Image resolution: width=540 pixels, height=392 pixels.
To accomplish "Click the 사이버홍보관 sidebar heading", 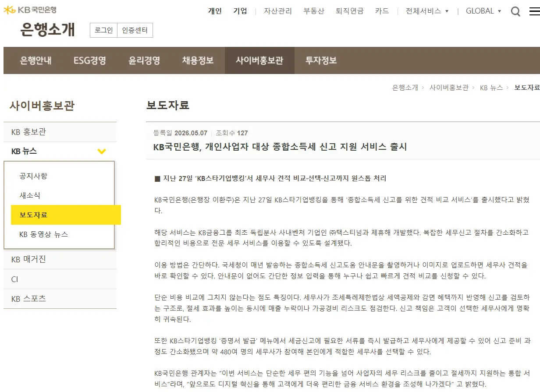I will tap(42, 106).
